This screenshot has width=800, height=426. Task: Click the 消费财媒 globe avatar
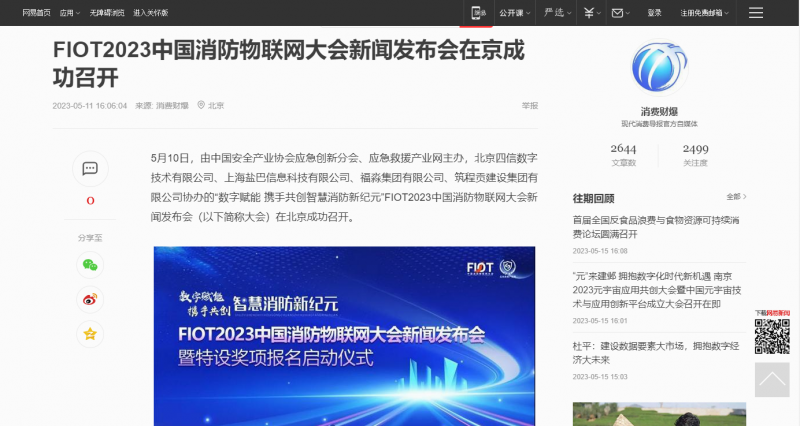coord(659,66)
